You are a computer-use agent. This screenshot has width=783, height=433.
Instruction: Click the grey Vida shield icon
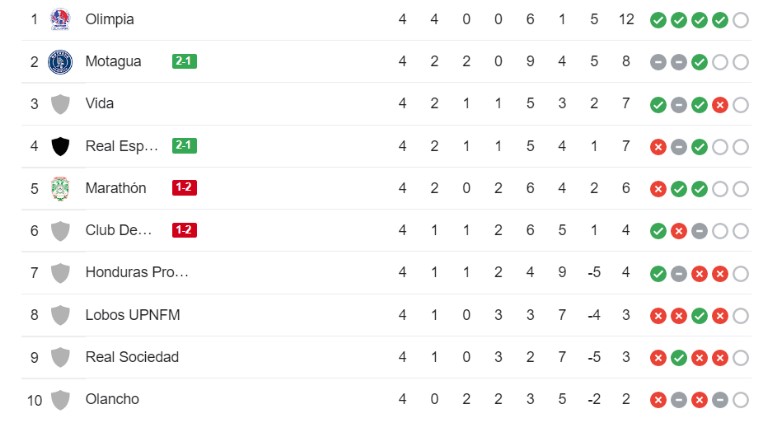click(60, 104)
